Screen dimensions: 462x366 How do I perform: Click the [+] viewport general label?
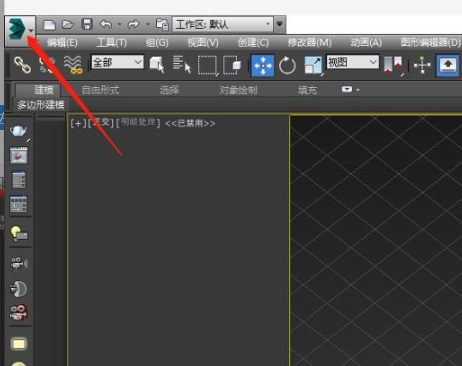pyautogui.click(x=78, y=123)
